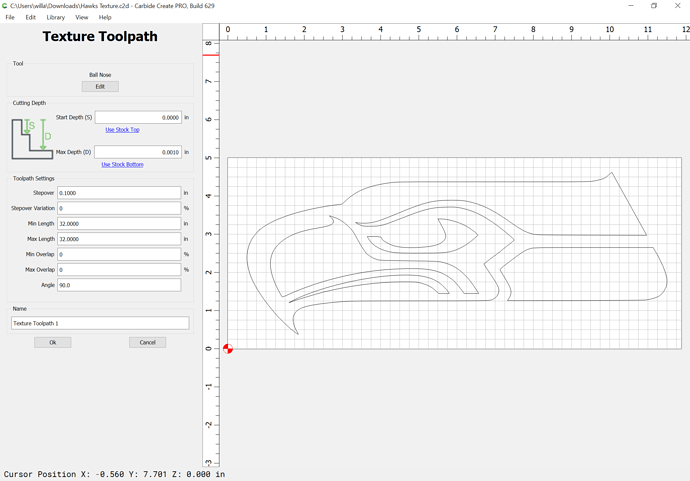Click the Texture Toolpath heading
The image size is (690, 481).
coord(100,36)
